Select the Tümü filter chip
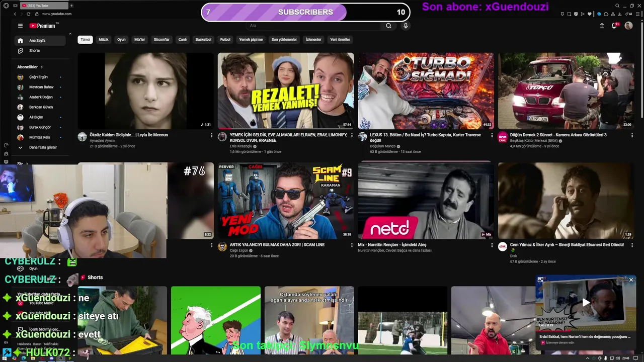 (85, 39)
